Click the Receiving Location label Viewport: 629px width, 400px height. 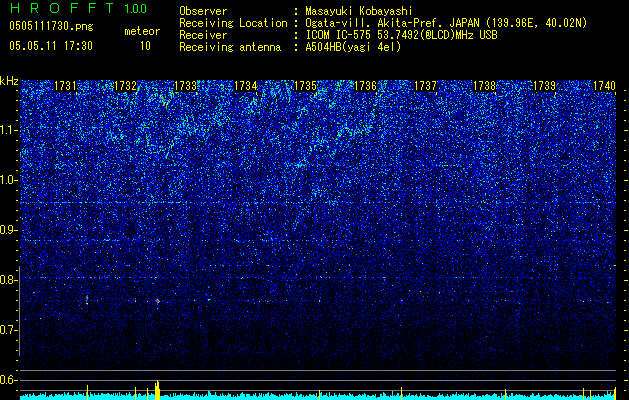[233, 24]
